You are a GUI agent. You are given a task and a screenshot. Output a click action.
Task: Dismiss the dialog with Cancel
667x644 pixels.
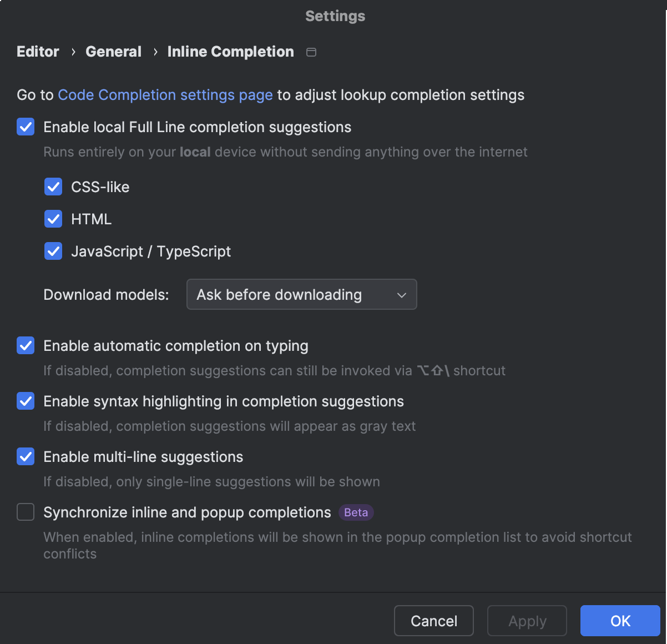pyautogui.click(x=433, y=621)
